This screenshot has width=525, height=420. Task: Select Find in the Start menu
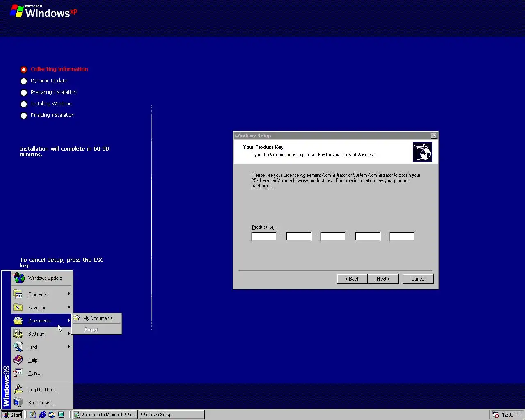click(x=41, y=347)
